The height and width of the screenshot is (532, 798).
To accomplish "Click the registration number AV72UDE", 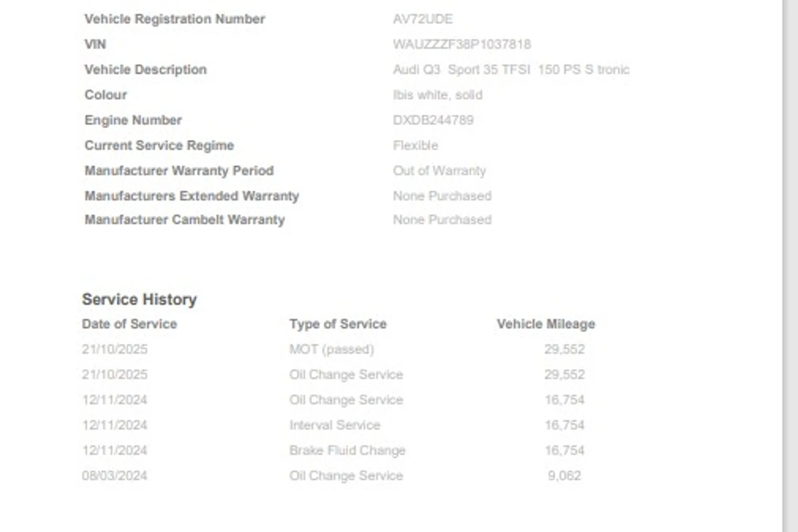I will (423, 19).
